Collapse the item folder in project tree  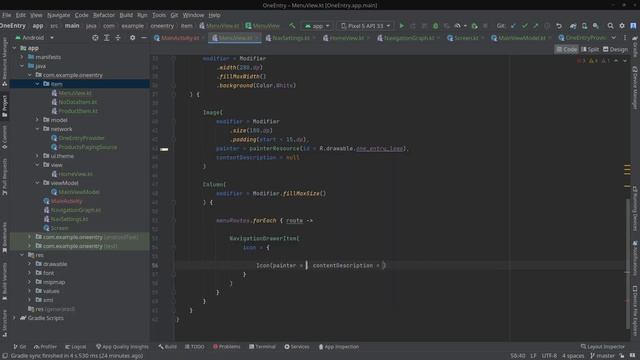(x=37, y=84)
